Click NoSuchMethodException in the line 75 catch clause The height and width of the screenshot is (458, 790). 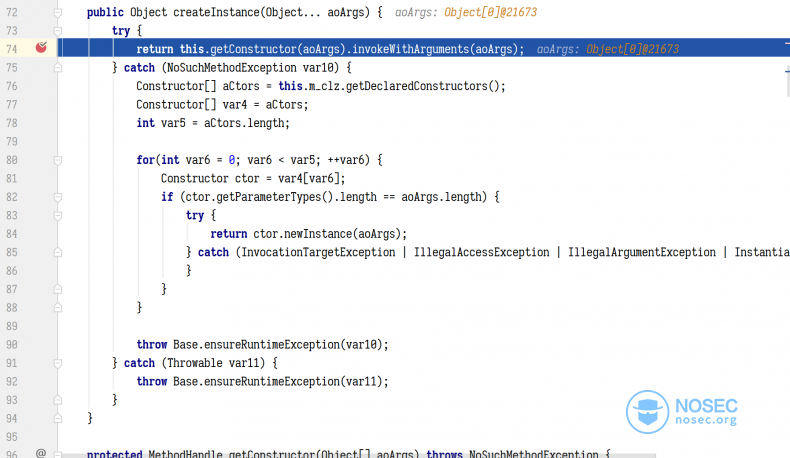[232, 68]
